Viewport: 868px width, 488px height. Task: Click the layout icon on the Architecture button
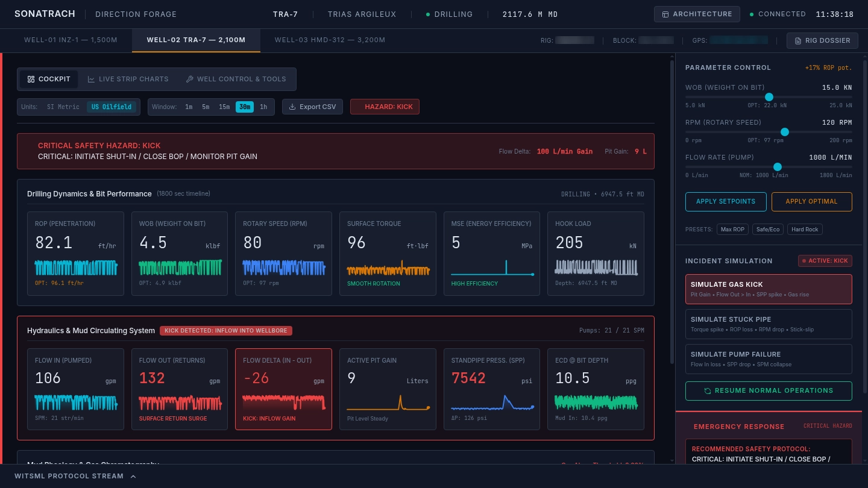[665, 14]
